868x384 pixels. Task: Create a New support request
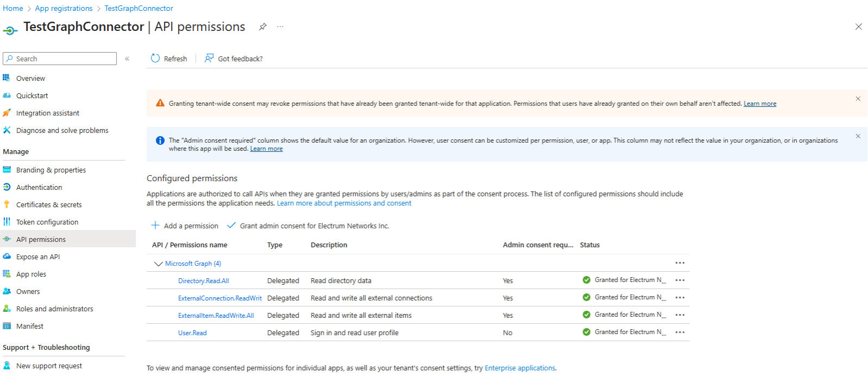(x=49, y=366)
